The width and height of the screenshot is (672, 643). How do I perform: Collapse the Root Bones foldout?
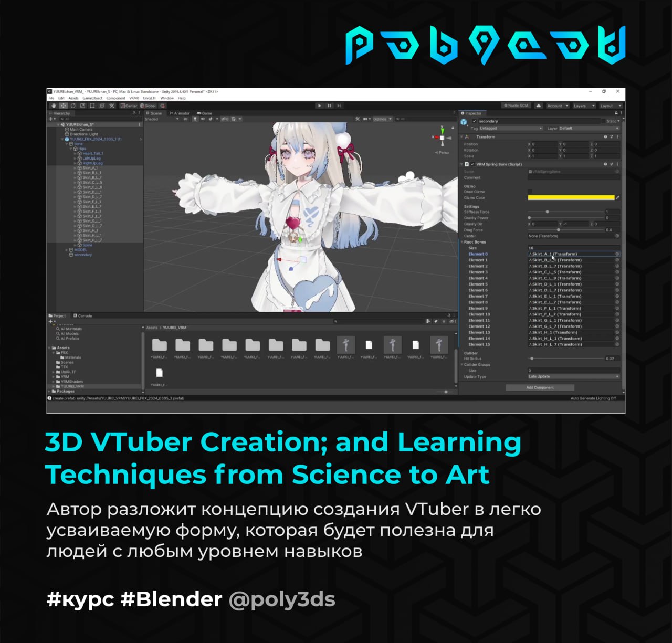[x=461, y=242]
